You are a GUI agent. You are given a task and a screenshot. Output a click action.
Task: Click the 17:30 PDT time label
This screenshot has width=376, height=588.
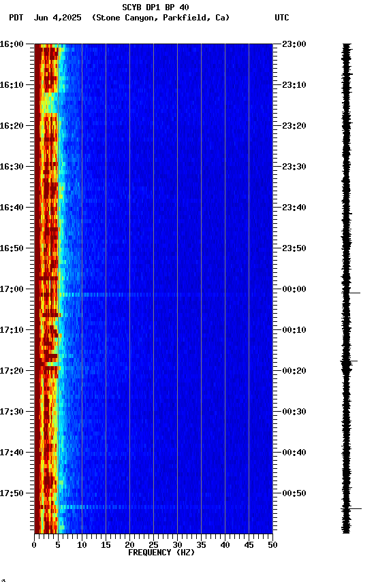click(12, 412)
